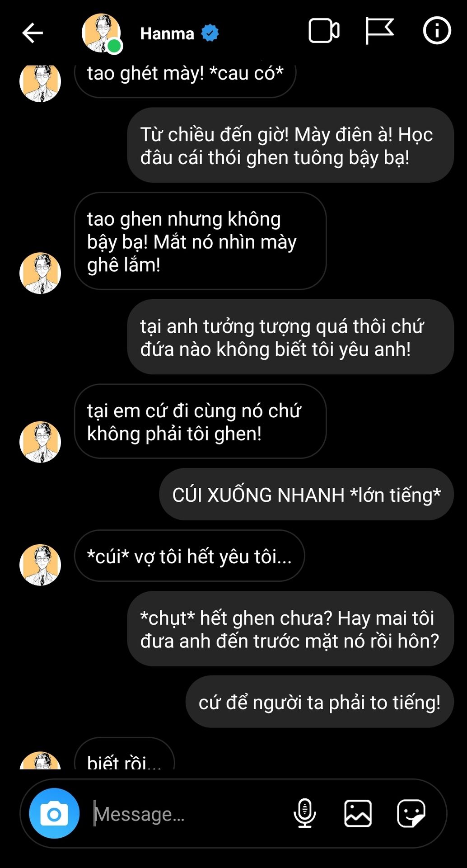Tap the blue verified badge beside Hanma
Image resolution: width=467 pixels, height=868 pixels.
210,33
